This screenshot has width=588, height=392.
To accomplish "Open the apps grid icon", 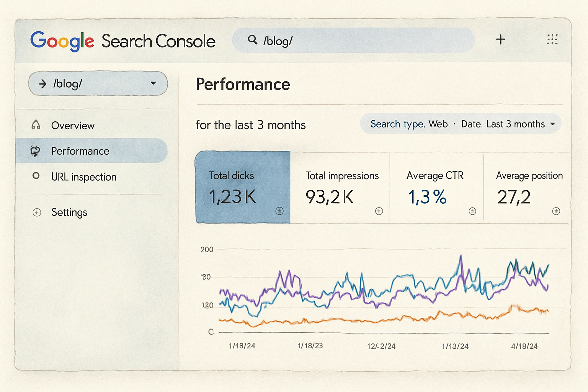I will click(552, 39).
